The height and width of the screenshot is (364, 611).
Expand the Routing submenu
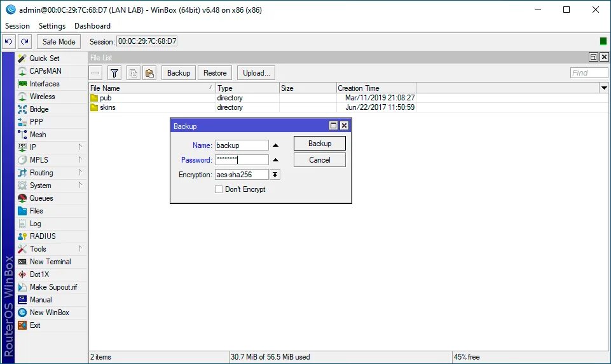[x=80, y=172]
